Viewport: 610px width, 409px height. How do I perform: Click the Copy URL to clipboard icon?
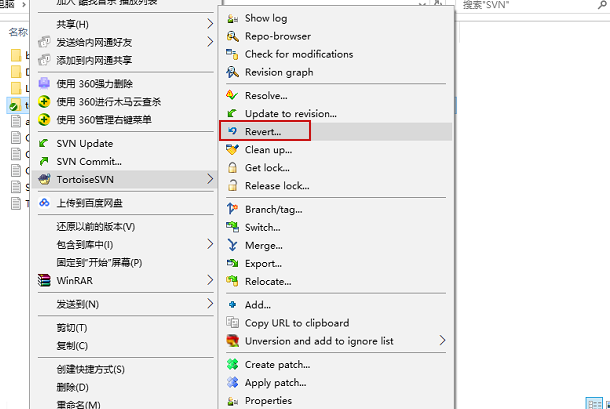[233, 323]
